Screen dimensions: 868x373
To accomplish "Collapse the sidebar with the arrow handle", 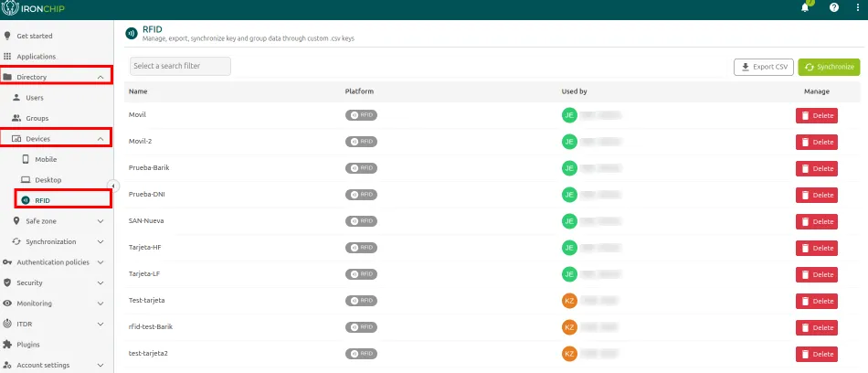I will coord(113,186).
